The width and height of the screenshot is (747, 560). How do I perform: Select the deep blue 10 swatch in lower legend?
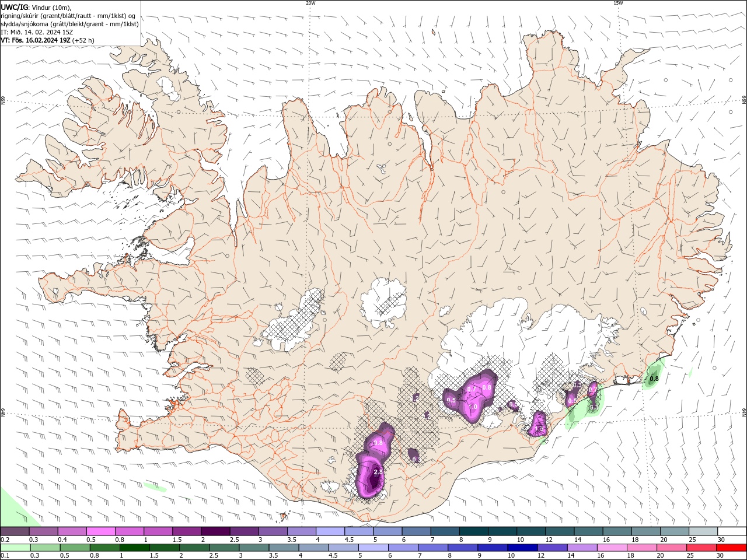click(x=523, y=548)
